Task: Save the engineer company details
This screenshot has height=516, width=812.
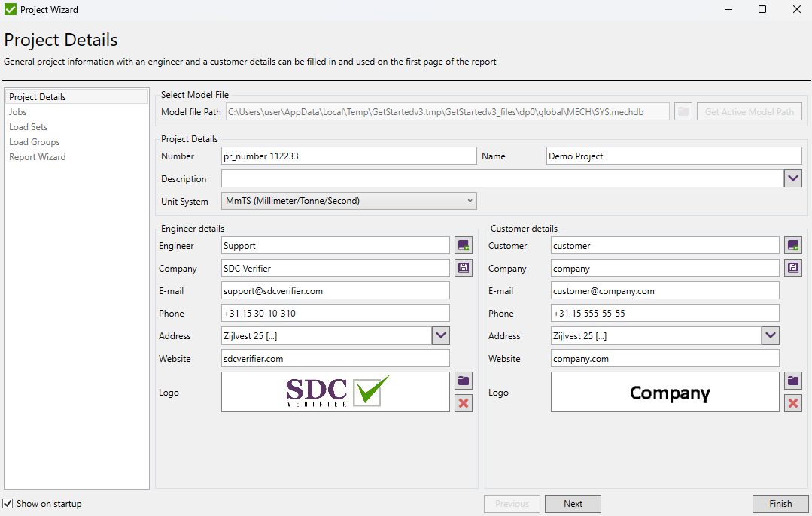Action: [x=463, y=267]
